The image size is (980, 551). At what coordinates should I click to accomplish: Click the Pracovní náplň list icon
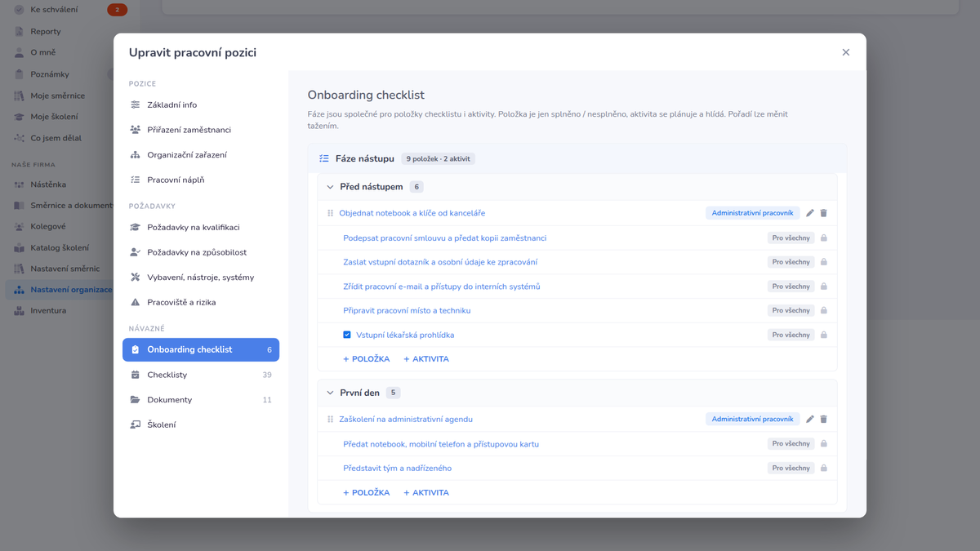pos(136,180)
